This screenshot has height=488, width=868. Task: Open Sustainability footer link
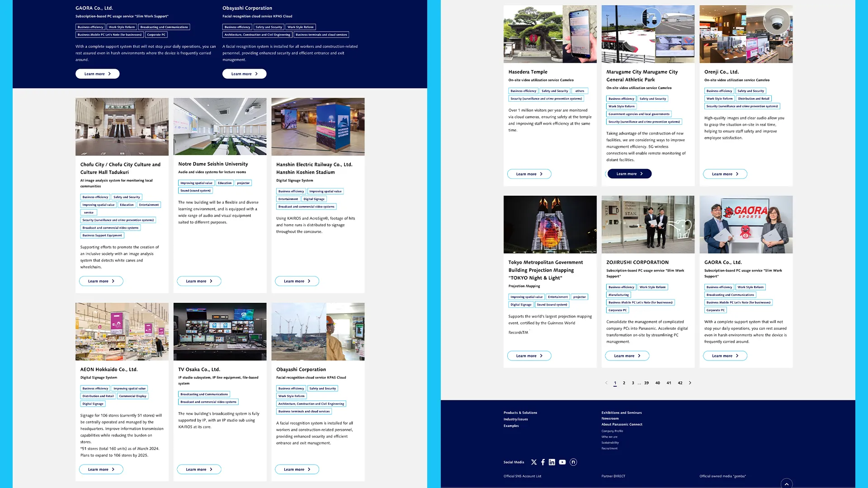(x=610, y=443)
